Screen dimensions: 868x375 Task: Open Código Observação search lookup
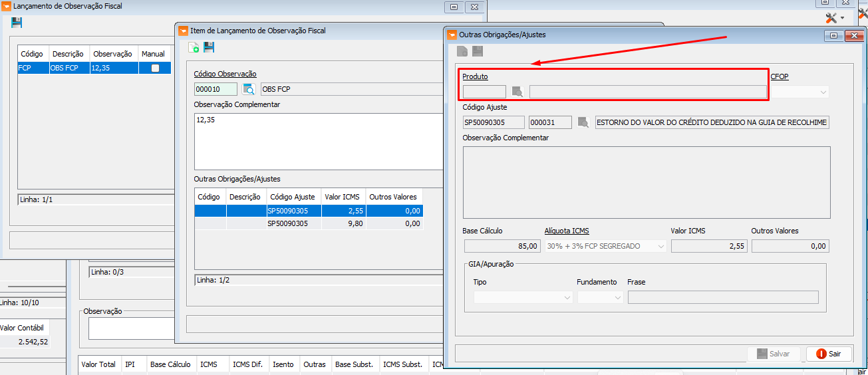click(249, 89)
